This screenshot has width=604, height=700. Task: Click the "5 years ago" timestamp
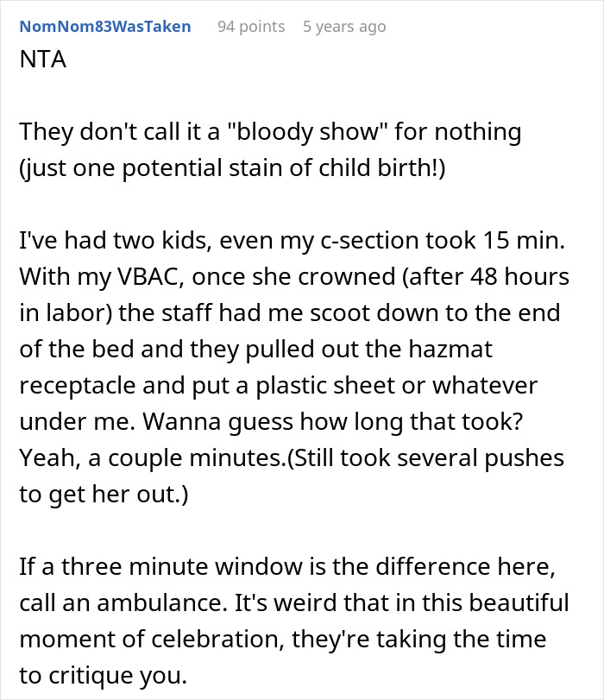pyautogui.click(x=344, y=27)
